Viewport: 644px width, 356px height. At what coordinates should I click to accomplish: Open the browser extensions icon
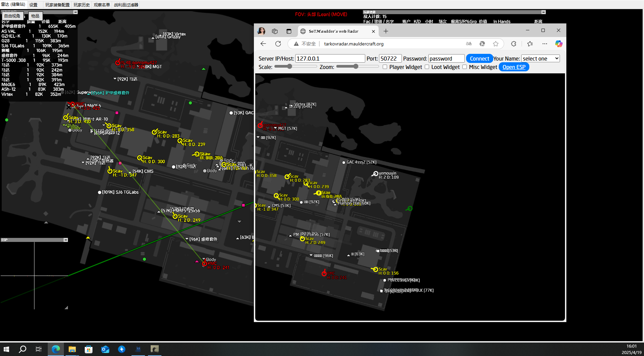514,44
